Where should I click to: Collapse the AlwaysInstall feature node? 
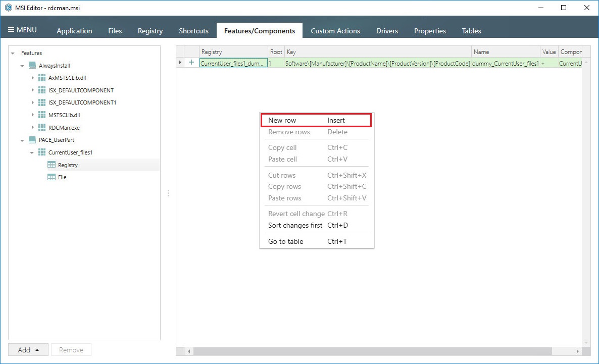tap(22, 66)
